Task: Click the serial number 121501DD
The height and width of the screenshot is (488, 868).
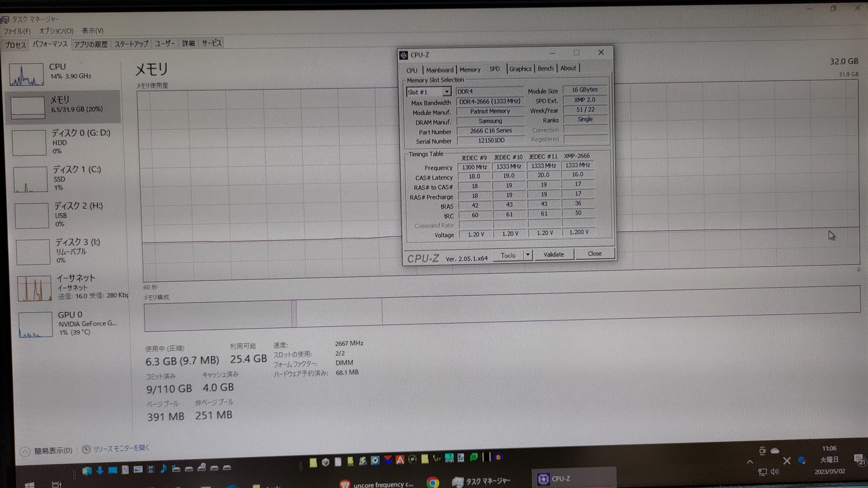Action: point(491,140)
